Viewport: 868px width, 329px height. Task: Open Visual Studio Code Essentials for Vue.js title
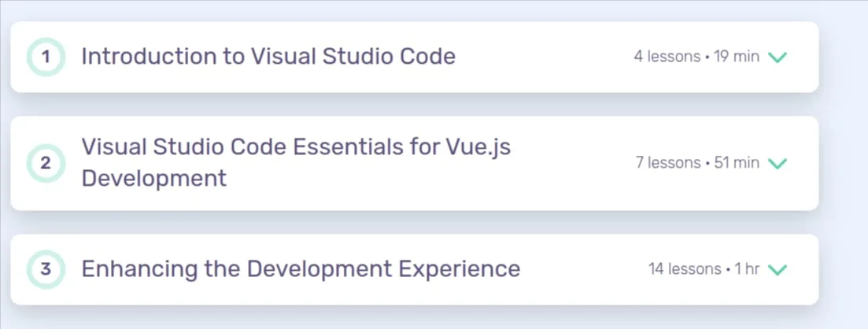point(296,163)
